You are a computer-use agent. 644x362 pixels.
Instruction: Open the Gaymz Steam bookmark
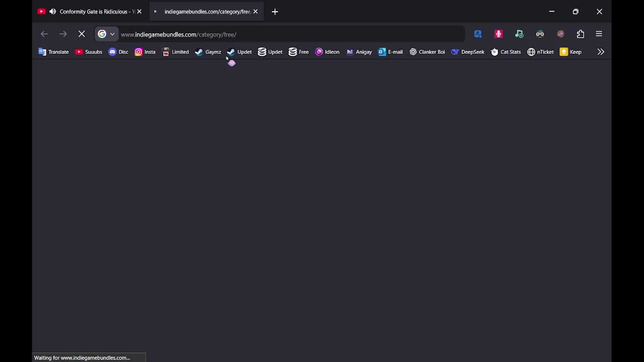208,52
